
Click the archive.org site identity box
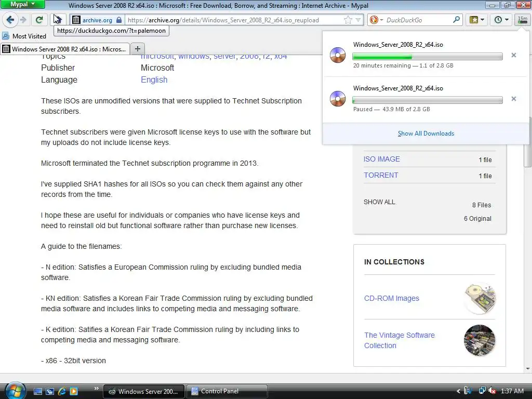pyautogui.click(x=97, y=20)
